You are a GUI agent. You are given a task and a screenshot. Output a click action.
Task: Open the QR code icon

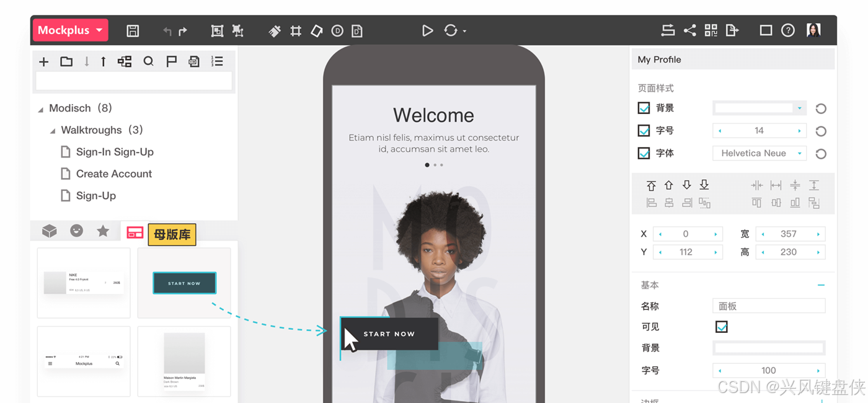point(711,30)
